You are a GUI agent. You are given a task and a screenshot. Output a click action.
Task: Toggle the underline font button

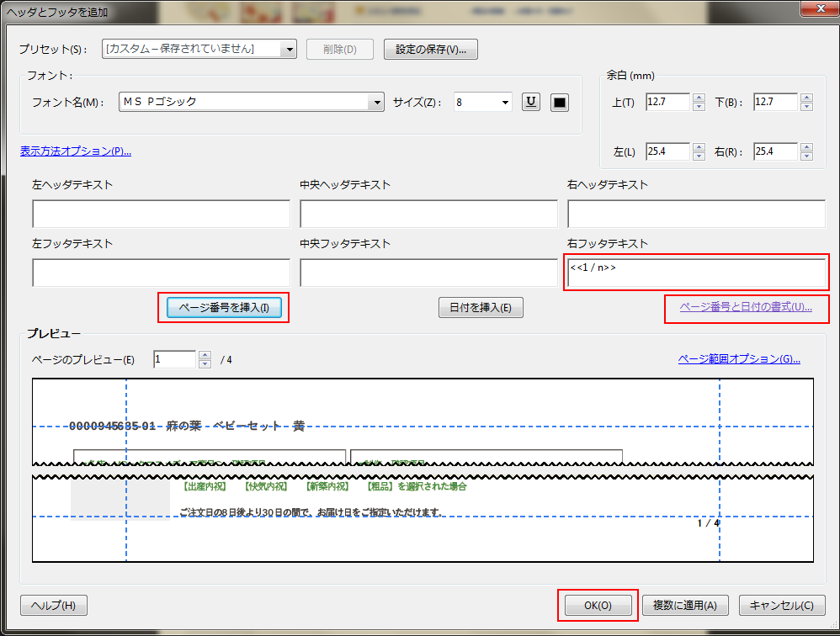pos(531,103)
